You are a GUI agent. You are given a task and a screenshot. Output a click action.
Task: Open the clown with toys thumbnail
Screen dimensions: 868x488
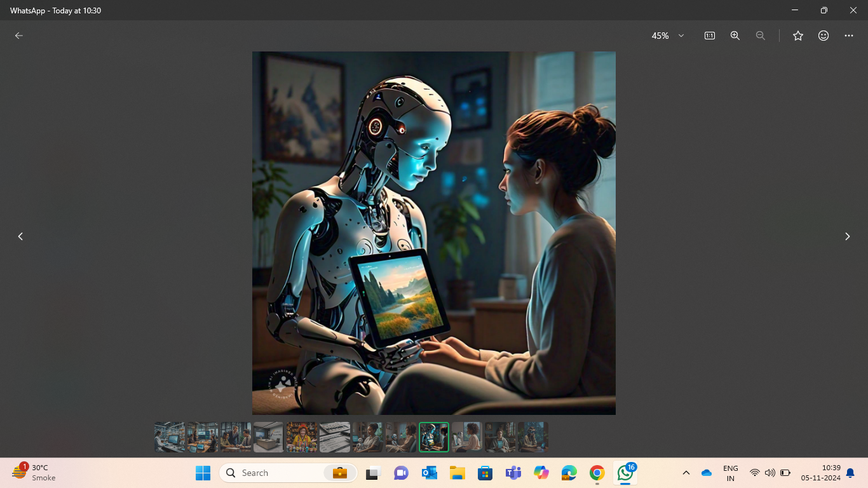coord(302,437)
